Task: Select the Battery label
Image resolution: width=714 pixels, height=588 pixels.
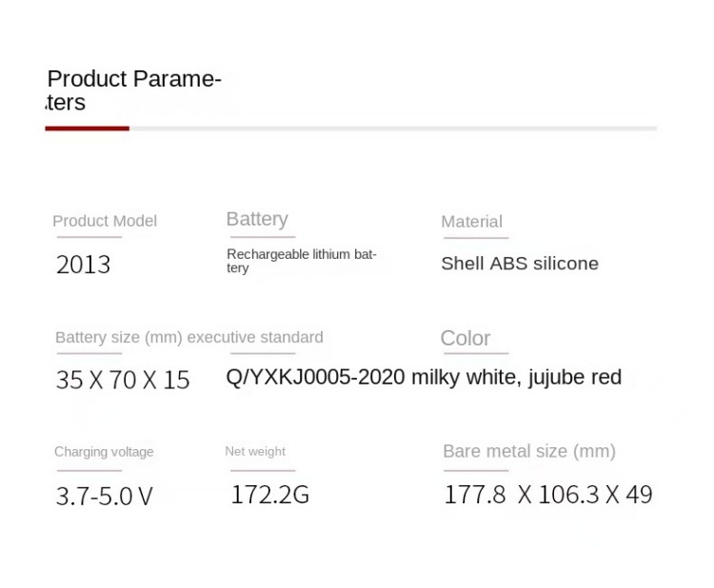Action: click(x=257, y=219)
